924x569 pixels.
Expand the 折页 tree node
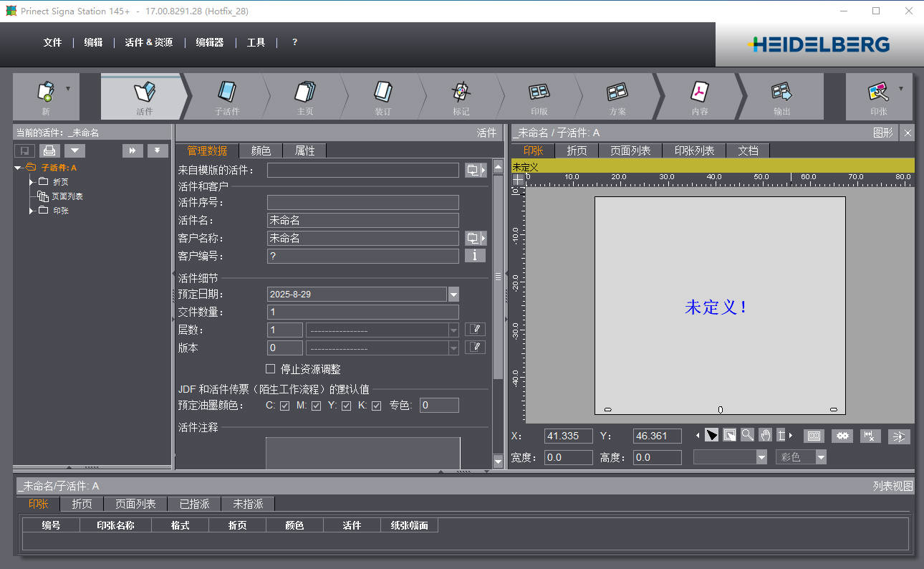[x=32, y=182]
